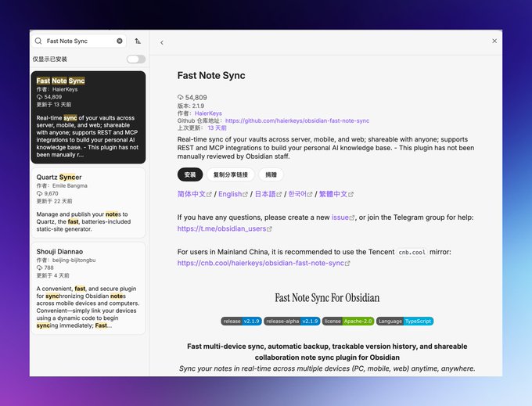Click the Fast Note Sync For Obsidian heading
The height and width of the screenshot is (406, 532).
327,298
